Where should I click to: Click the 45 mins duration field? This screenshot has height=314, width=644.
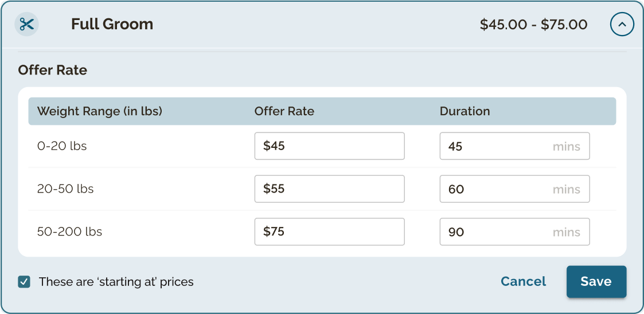click(514, 146)
